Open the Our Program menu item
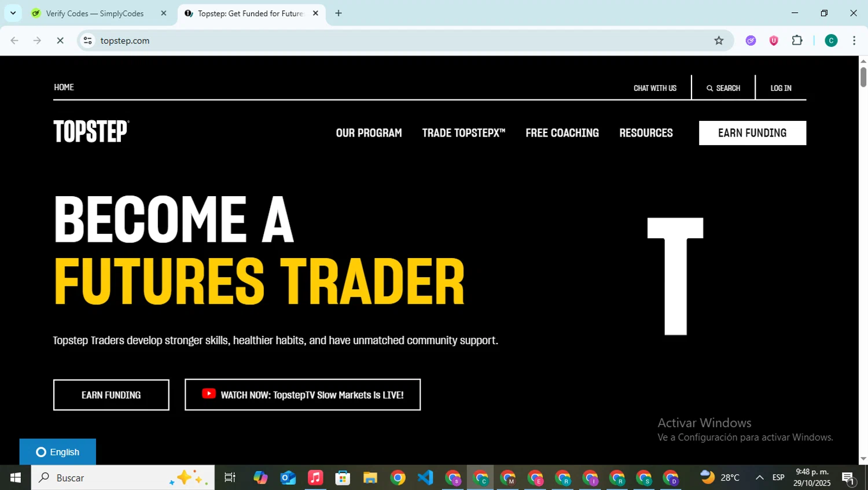868x490 pixels. point(369,133)
